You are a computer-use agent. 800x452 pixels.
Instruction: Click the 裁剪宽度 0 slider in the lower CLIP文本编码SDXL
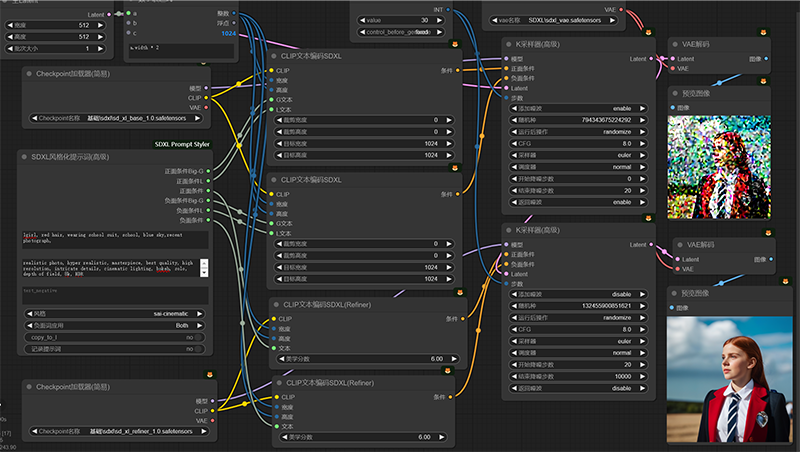365,244
